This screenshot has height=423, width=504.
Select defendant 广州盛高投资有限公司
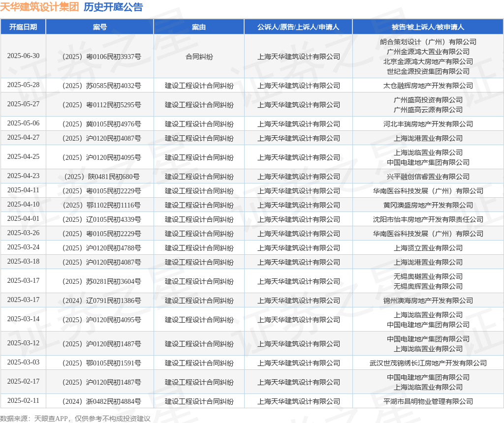[428, 100]
